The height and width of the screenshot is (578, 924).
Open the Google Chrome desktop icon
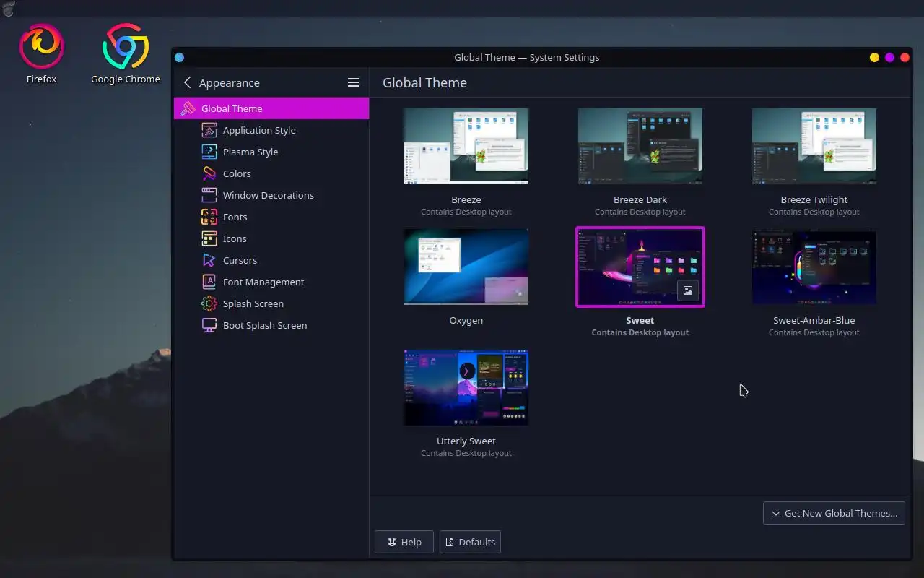tap(126, 53)
